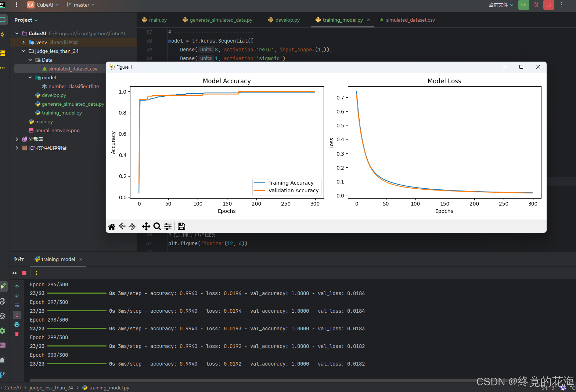The image size is (576, 392).
Task: Click the matplotlib back arrow icon
Action: [x=122, y=226]
